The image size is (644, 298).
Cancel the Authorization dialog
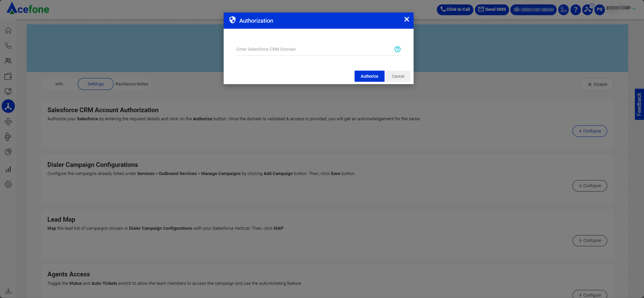point(398,76)
